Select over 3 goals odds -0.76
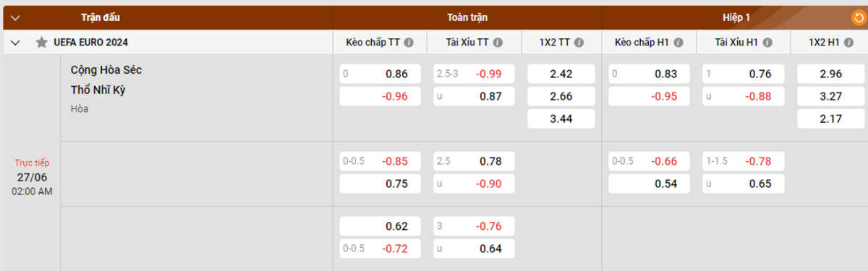This screenshot has height=271, width=868. pos(475,226)
